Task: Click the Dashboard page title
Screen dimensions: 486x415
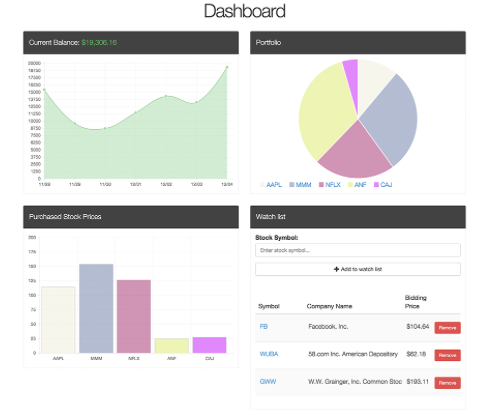Action: (x=244, y=11)
